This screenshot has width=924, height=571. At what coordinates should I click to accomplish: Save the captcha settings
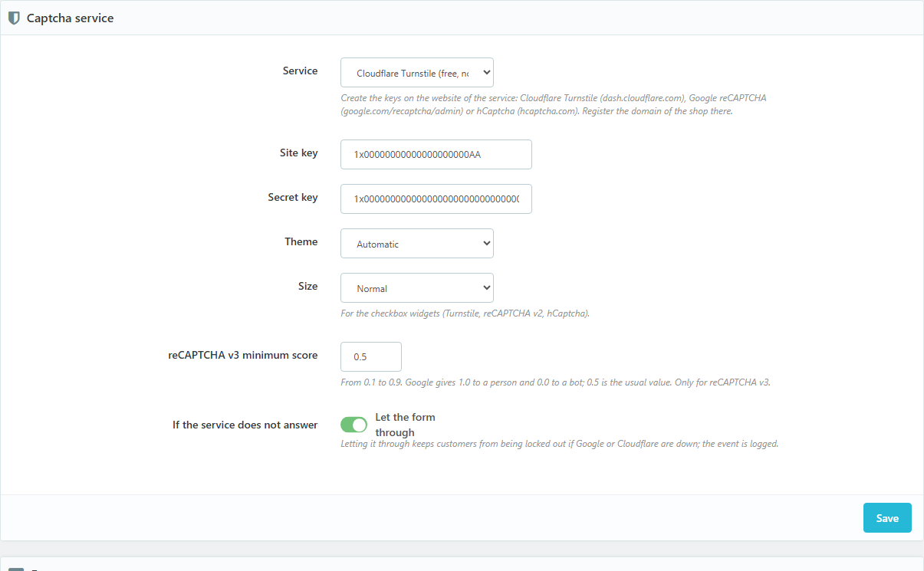[887, 517]
